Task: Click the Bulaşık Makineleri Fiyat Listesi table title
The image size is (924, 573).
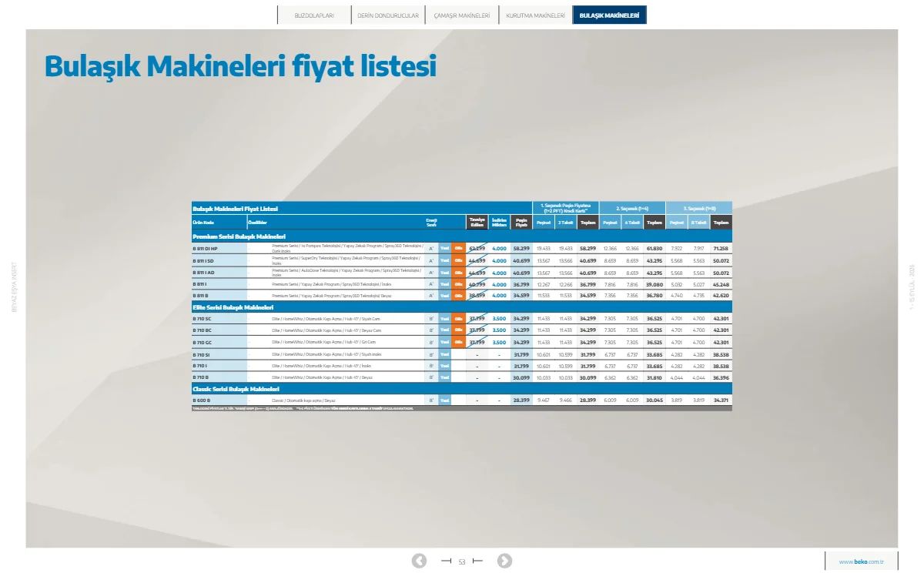Action: pyautogui.click(x=235, y=208)
